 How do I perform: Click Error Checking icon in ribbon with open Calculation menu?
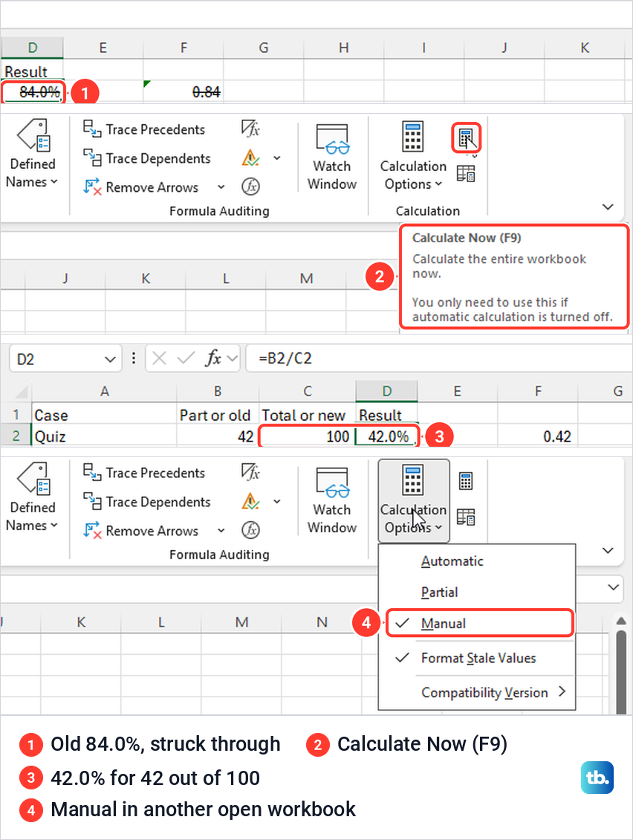pyautogui.click(x=250, y=501)
